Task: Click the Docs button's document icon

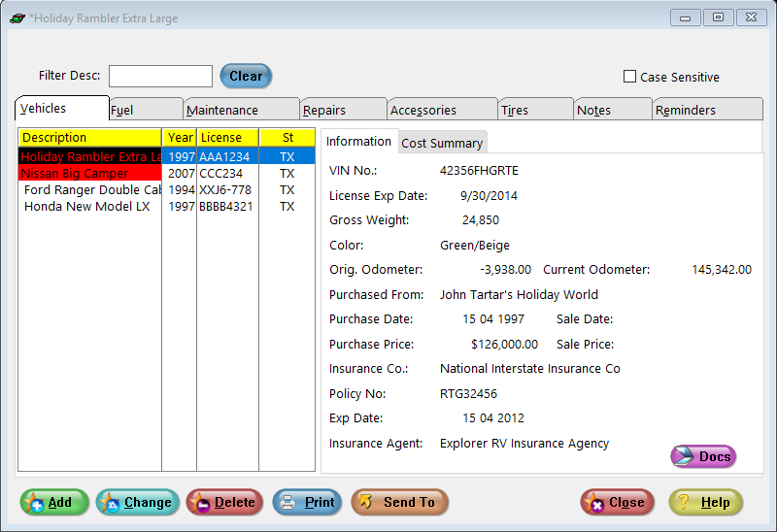Action: pos(683,456)
